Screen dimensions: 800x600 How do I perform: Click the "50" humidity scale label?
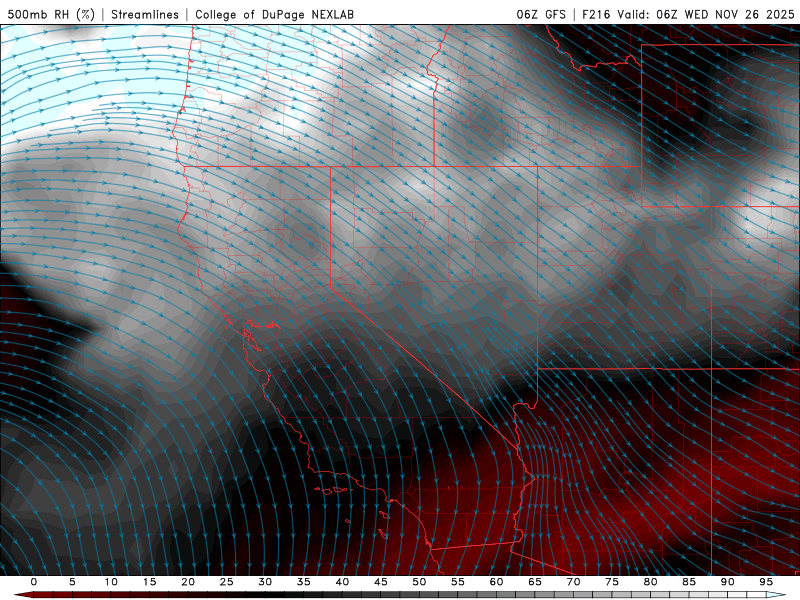419,582
